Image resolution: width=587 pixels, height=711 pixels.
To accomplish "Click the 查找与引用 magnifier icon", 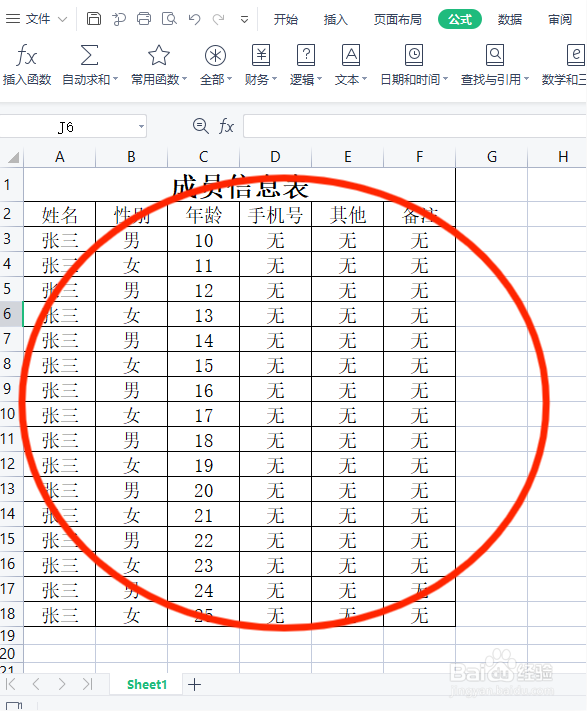I will coord(495,55).
